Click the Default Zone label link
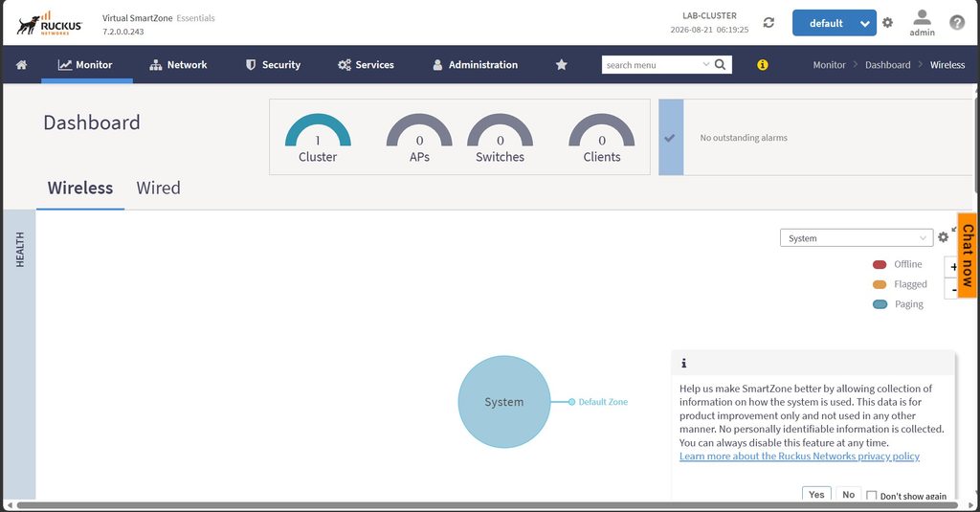The image size is (980, 512). point(603,402)
